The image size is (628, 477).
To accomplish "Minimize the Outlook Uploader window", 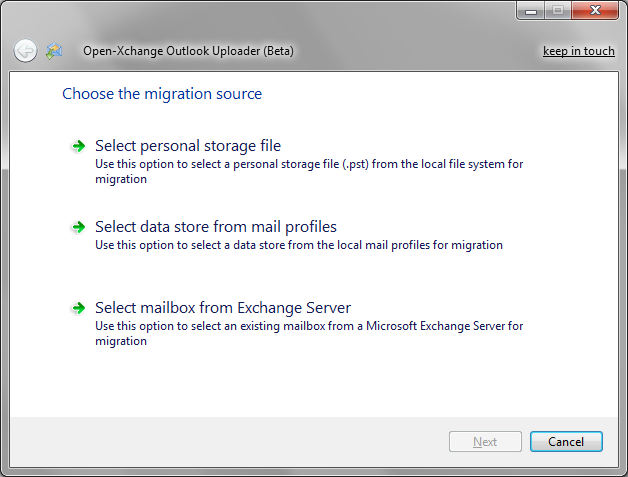I will point(531,11).
